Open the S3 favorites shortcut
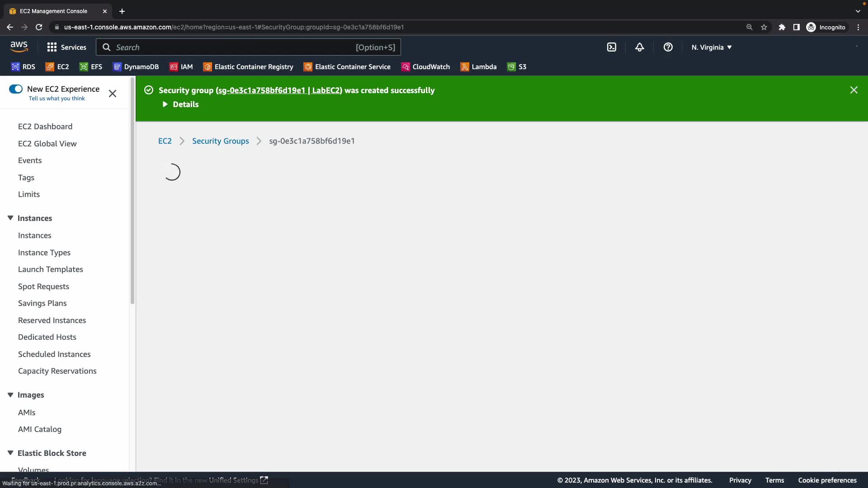The image size is (868, 488). click(517, 67)
